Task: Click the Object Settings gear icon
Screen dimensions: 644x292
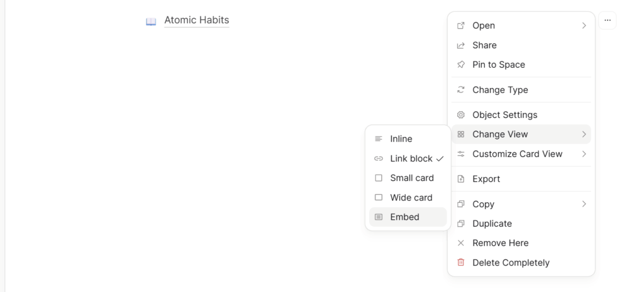Action: [461, 115]
